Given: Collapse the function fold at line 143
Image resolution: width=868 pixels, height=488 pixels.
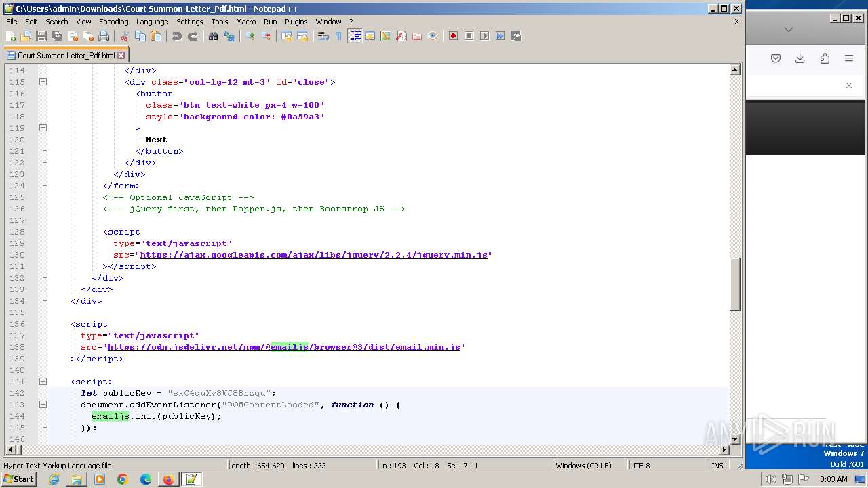Looking at the screenshot, I should pyautogui.click(x=43, y=405).
